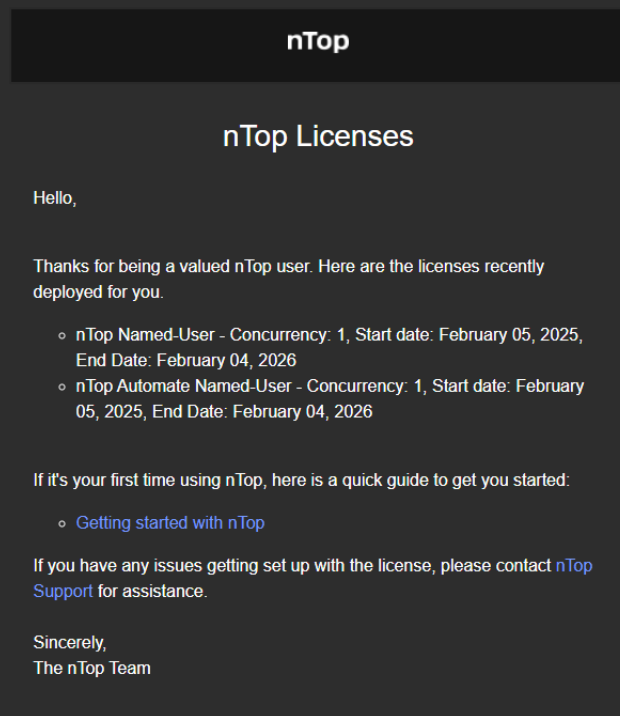The image size is (620, 716).
Task: Click 'for assistance' text after Support link
Action: (x=152, y=591)
